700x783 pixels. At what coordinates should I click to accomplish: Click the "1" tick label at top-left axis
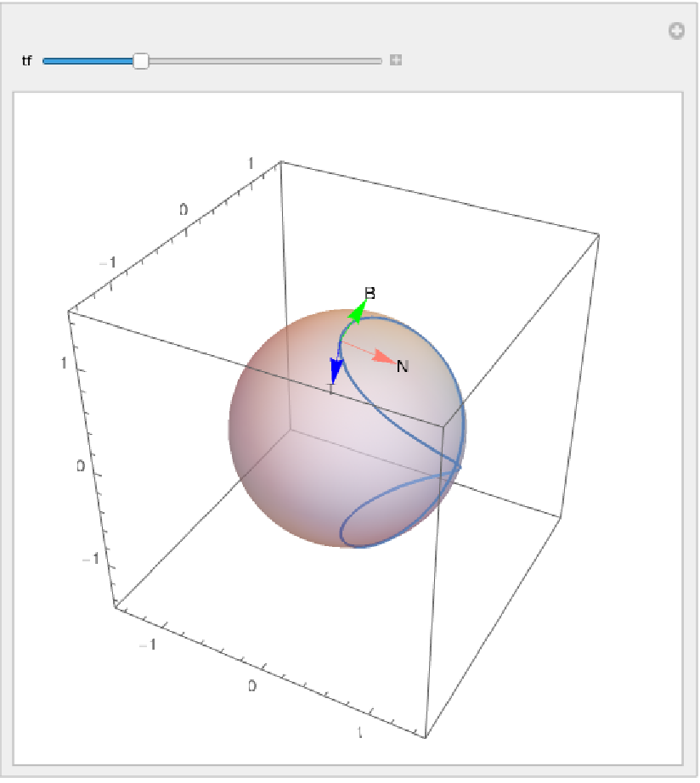[x=251, y=163]
